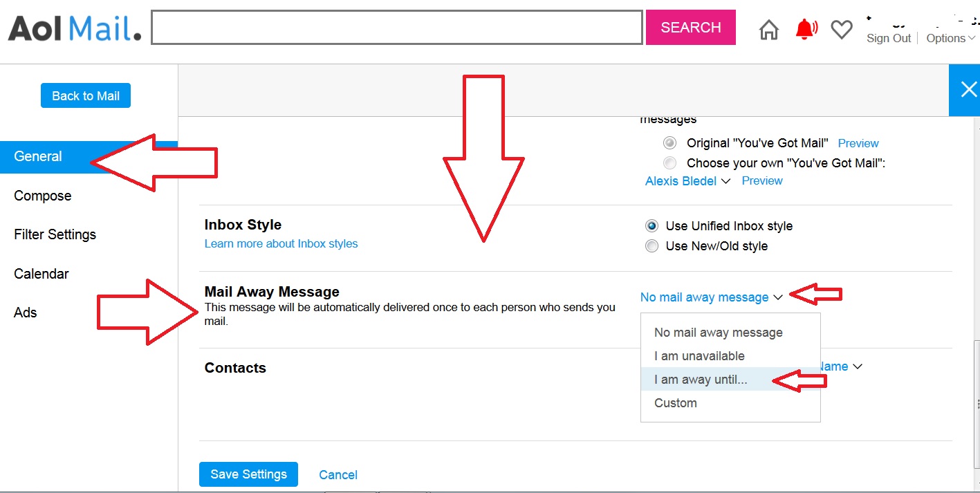
Task: Open the General settings tab
Action: [x=89, y=156]
